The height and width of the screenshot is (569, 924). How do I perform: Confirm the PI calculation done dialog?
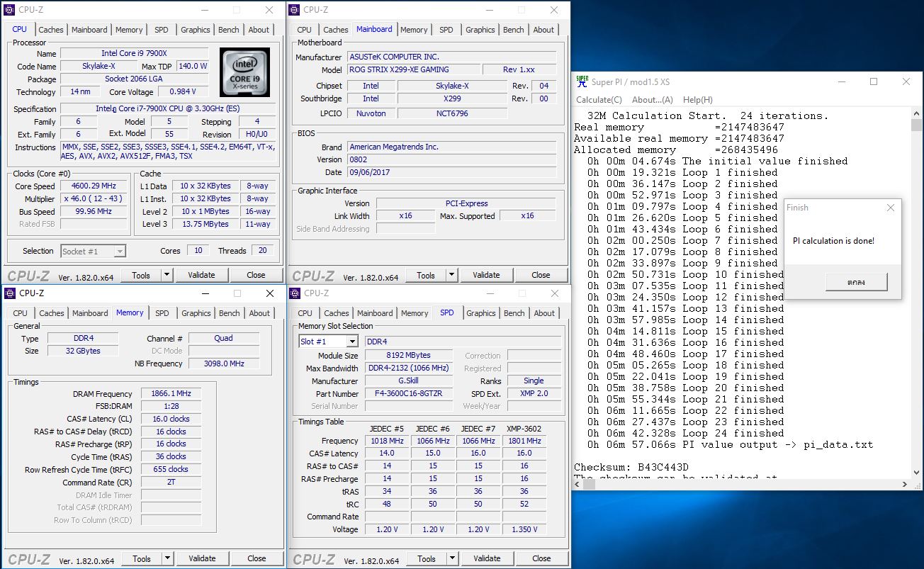tap(856, 282)
